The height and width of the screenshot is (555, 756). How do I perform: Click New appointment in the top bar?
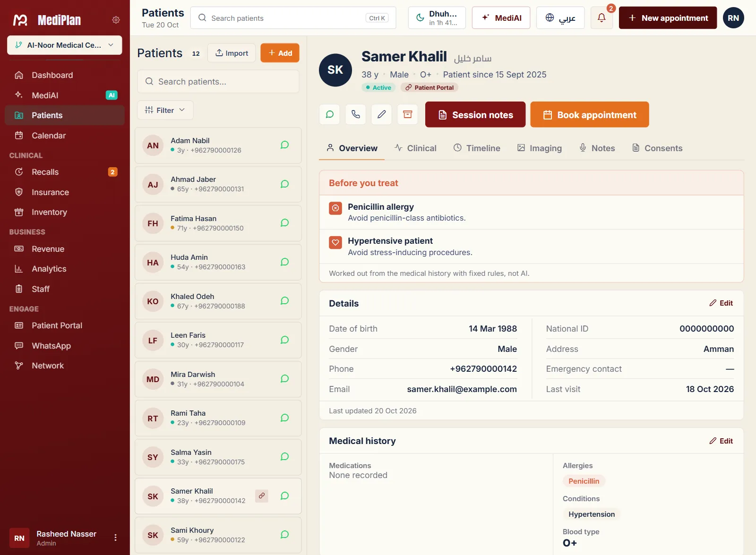point(668,18)
